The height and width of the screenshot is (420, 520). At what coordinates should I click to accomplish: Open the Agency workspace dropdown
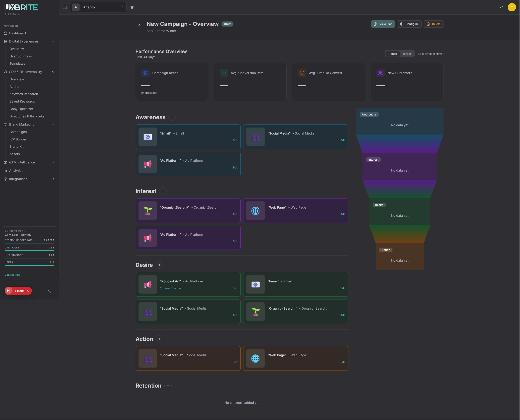coord(98,7)
